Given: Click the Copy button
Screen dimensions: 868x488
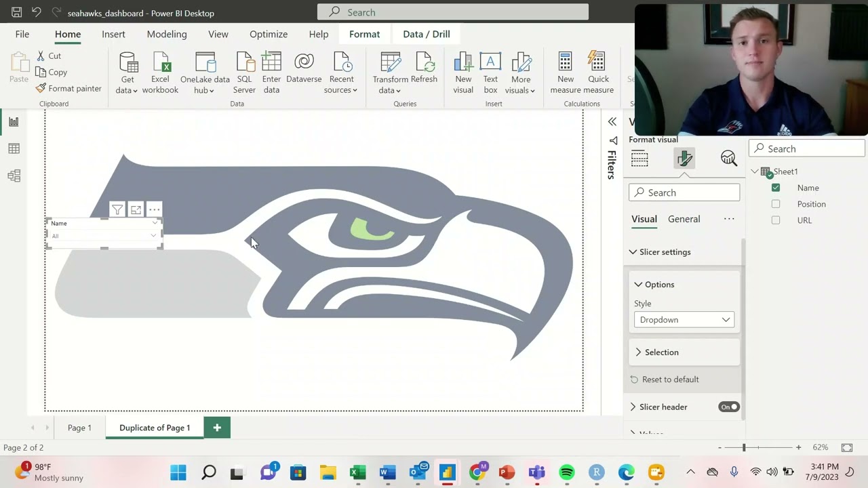Looking at the screenshot, I should [52, 72].
